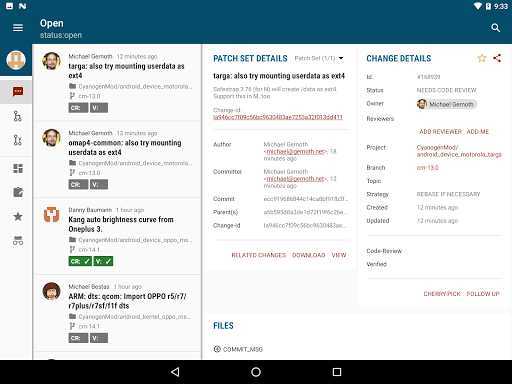
Task: Open the incognito-style watched changes icon
Action: click(18, 240)
